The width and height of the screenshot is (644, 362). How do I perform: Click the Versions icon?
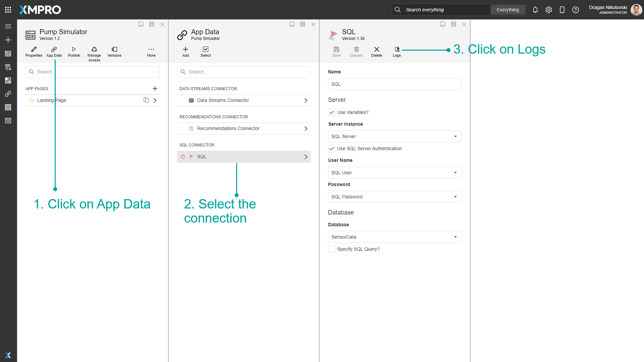[x=114, y=52]
